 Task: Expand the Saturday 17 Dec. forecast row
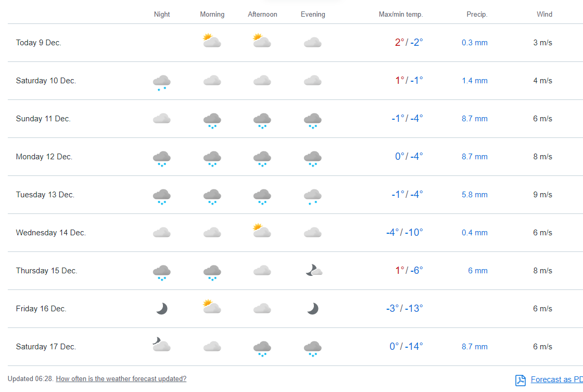click(46, 347)
